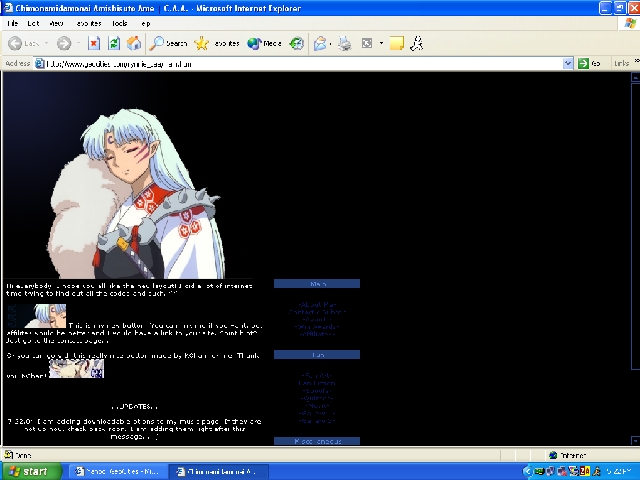The width and height of the screenshot is (640, 480).
Task: Click the Windows Start button
Action: click(x=31, y=471)
